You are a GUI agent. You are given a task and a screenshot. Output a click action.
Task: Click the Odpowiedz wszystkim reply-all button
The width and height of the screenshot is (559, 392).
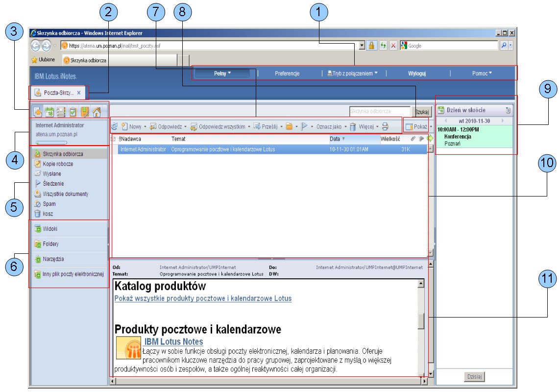[x=218, y=126]
